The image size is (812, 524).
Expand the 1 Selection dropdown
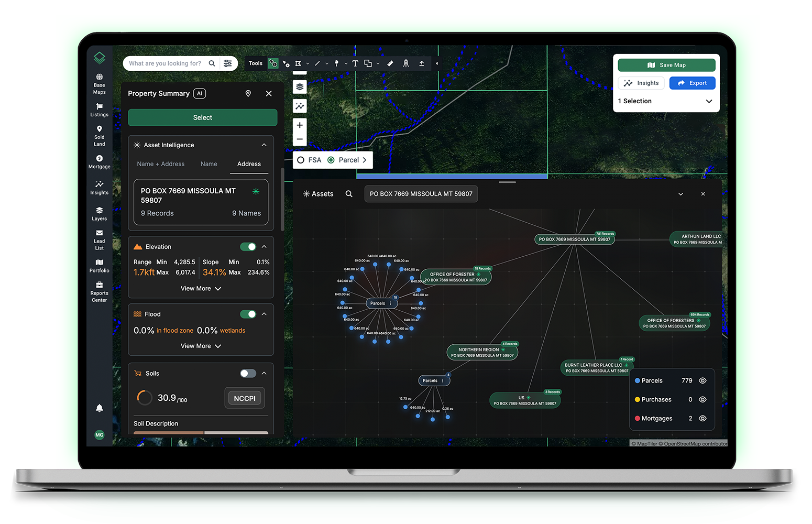pyautogui.click(x=709, y=101)
